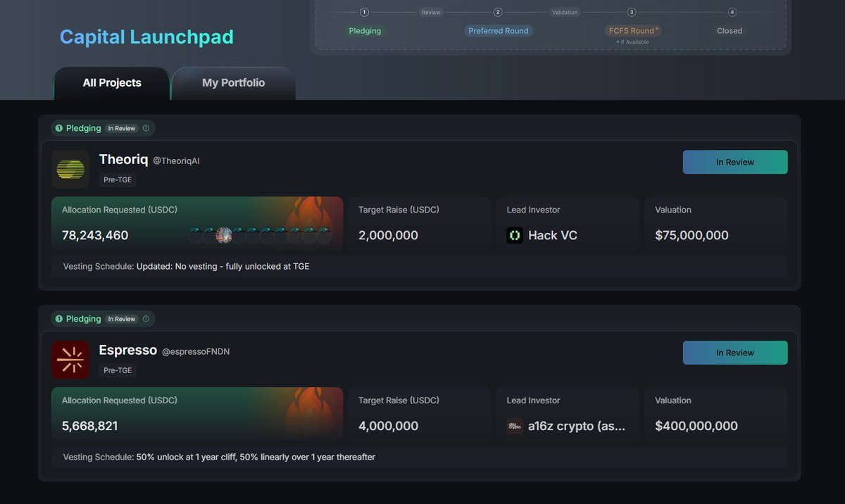Viewport: 845px width, 504px height.
Task: Click the step 2 circle above Preferred Round
Action: click(498, 12)
